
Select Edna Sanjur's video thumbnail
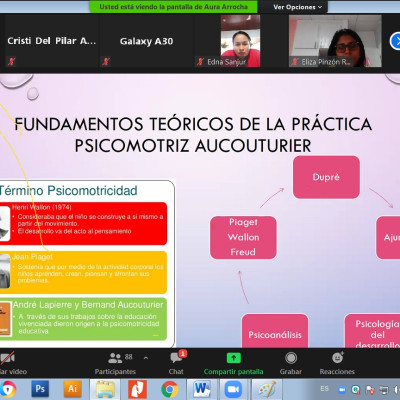pyautogui.click(x=240, y=41)
